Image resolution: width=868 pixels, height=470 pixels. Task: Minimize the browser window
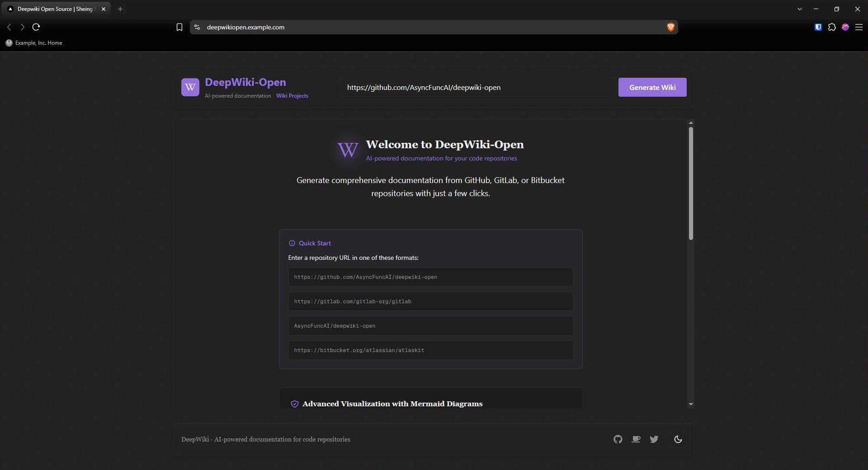click(816, 9)
